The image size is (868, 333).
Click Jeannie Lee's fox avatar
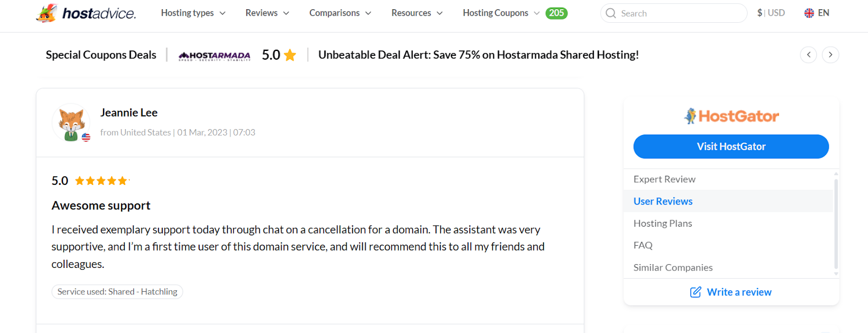[x=71, y=123]
